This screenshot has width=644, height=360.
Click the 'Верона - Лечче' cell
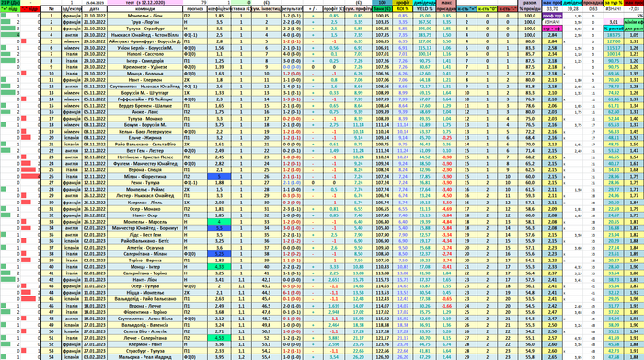[145, 306]
